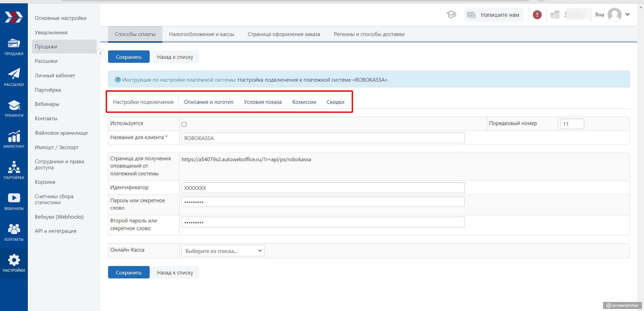The image size is (644, 311).
Task: Open Партнёрка in the settings menu
Action: (48, 90)
